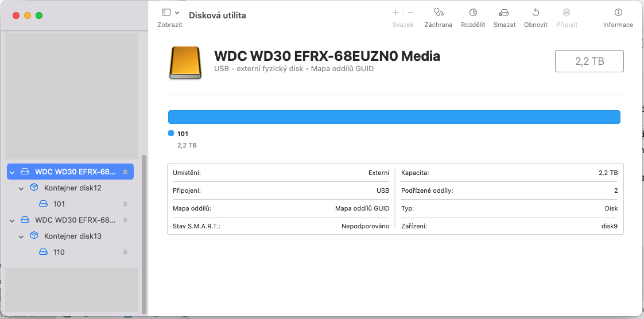
Task: Click the Umístění row value Externí
Action: pyautogui.click(x=379, y=173)
